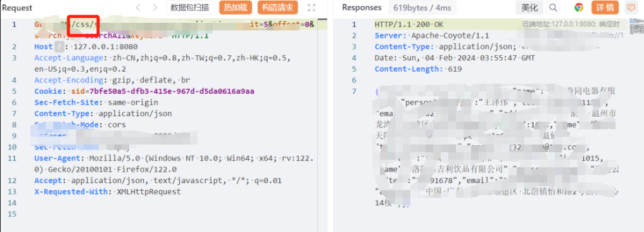The image size is (644, 232).
Task: Click the Accept-Encoding header line
Action: tap(112, 81)
